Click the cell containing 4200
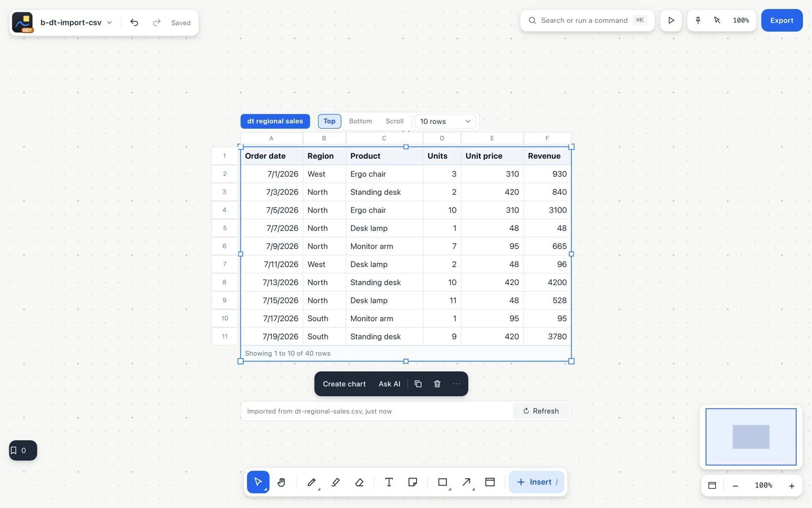This screenshot has width=812, height=508. (x=547, y=282)
